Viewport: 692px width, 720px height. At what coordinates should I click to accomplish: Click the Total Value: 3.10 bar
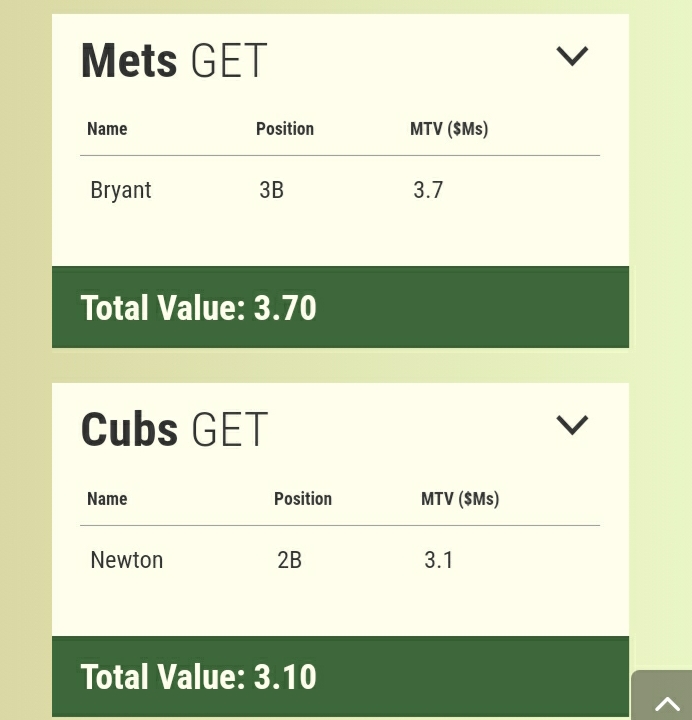pos(340,677)
